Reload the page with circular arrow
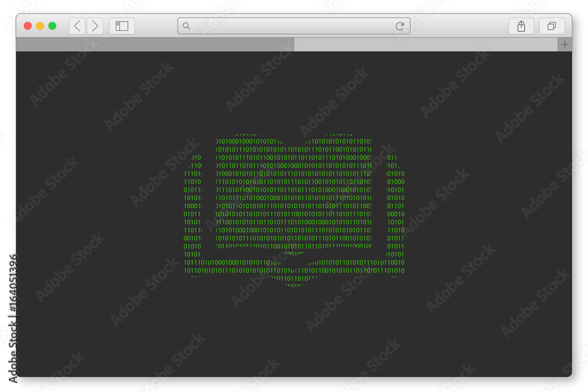Image resolution: width=588 pixels, height=392 pixels. [x=400, y=26]
